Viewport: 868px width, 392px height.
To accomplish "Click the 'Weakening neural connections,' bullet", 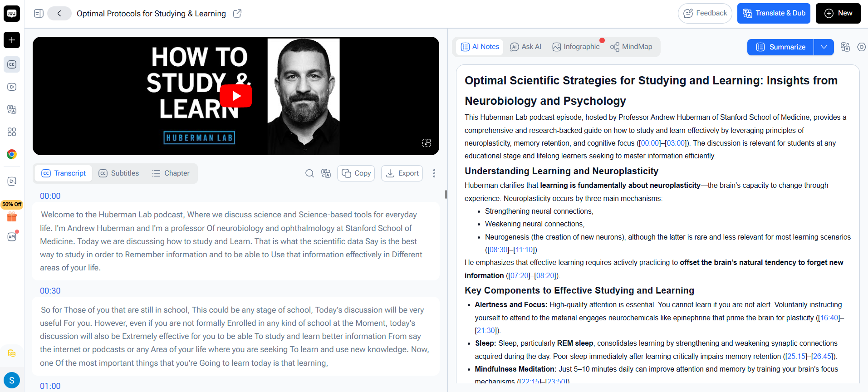I will [535, 224].
